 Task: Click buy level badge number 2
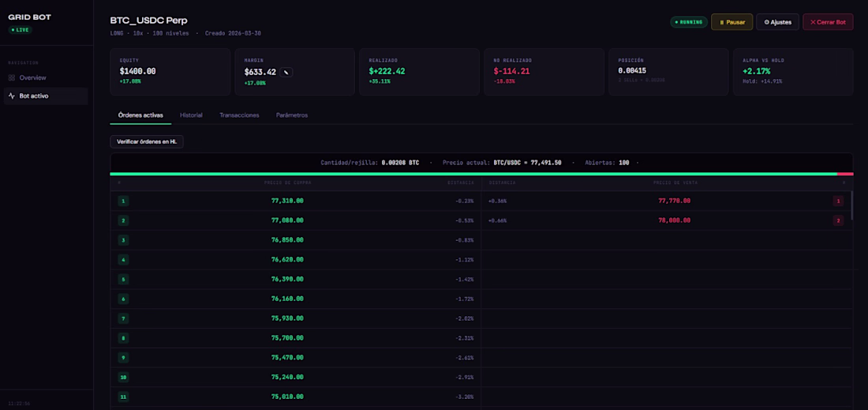pyautogui.click(x=123, y=220)
